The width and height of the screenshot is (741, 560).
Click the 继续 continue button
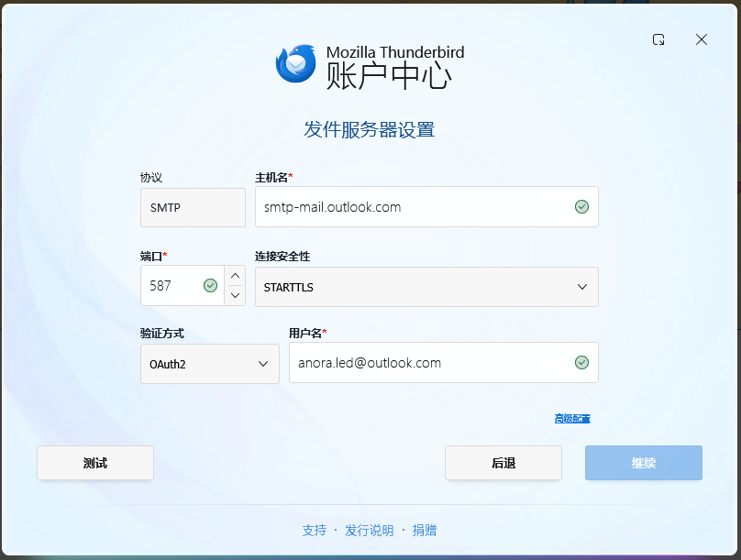[x=644, y=463]
